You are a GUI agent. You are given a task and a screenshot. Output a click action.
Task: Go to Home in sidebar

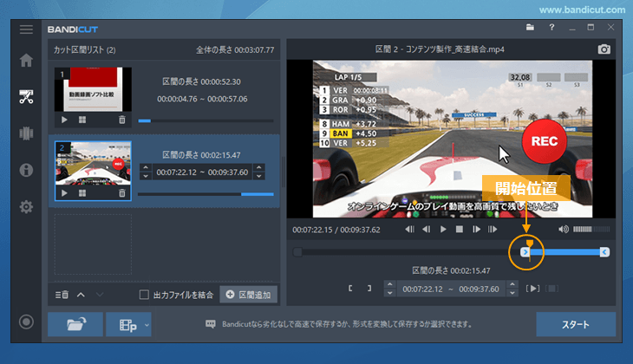tap(26, 60)
